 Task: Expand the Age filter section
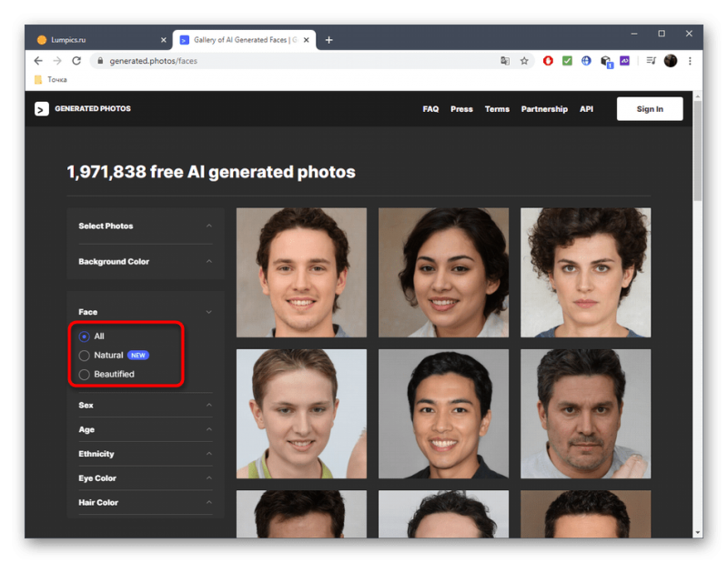pos(146,429)
